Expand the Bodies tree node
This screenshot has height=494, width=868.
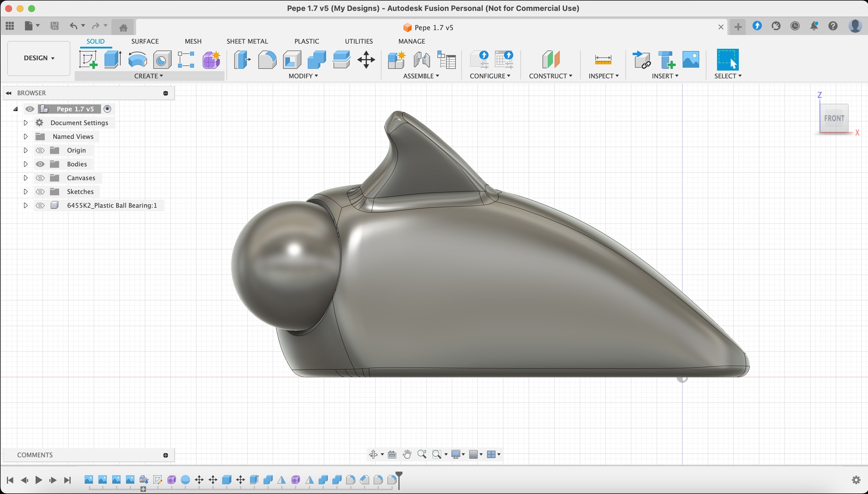(25, 164)
